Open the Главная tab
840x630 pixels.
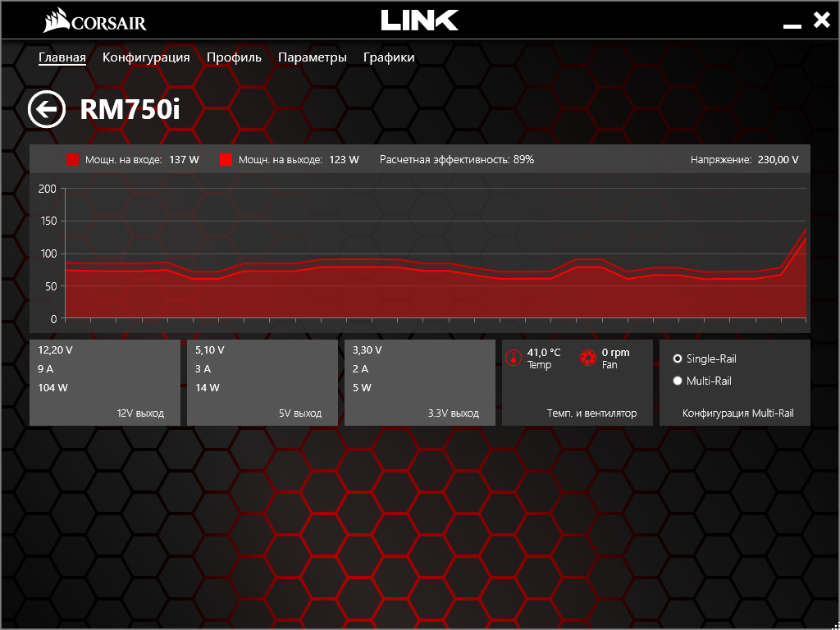(x=62, y=57)
